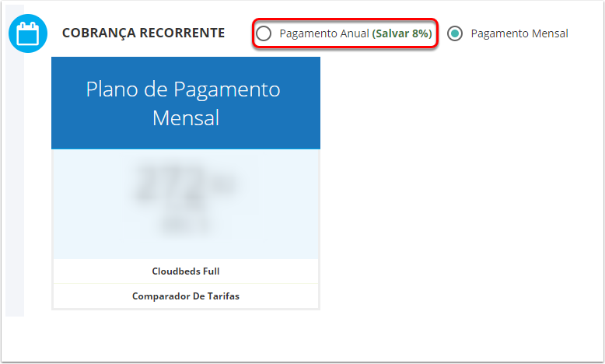Screen dimensions: 605x364
Task: Click the blurred currency text below price
Action: 185,224
